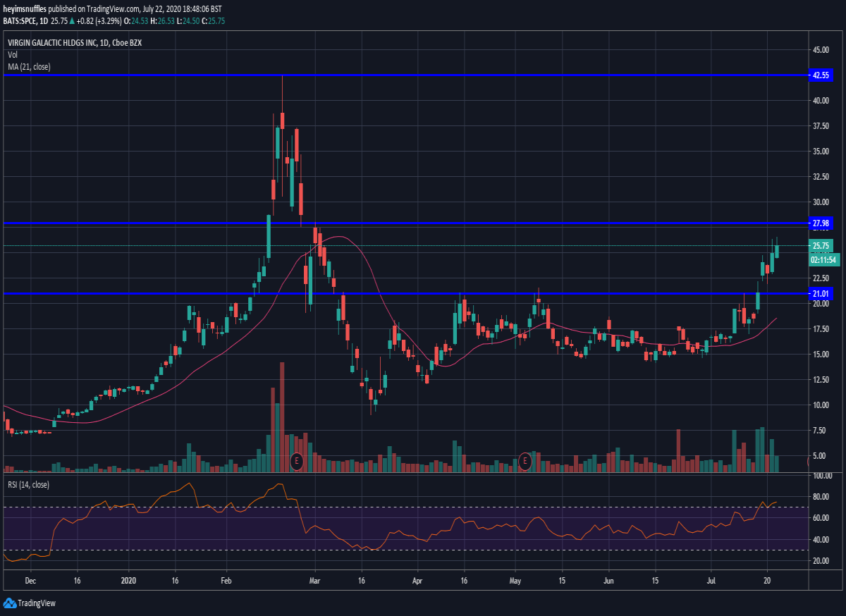Click the 'Feb' date axis label
The width and height of the screenshot is (846, 616).
coord(226,582)
